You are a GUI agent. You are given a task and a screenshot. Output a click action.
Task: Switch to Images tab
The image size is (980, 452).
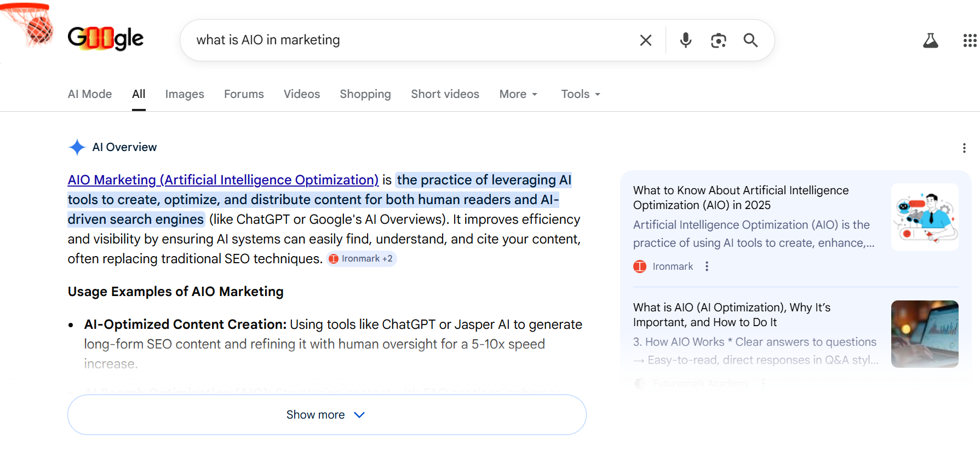point(185,94)
